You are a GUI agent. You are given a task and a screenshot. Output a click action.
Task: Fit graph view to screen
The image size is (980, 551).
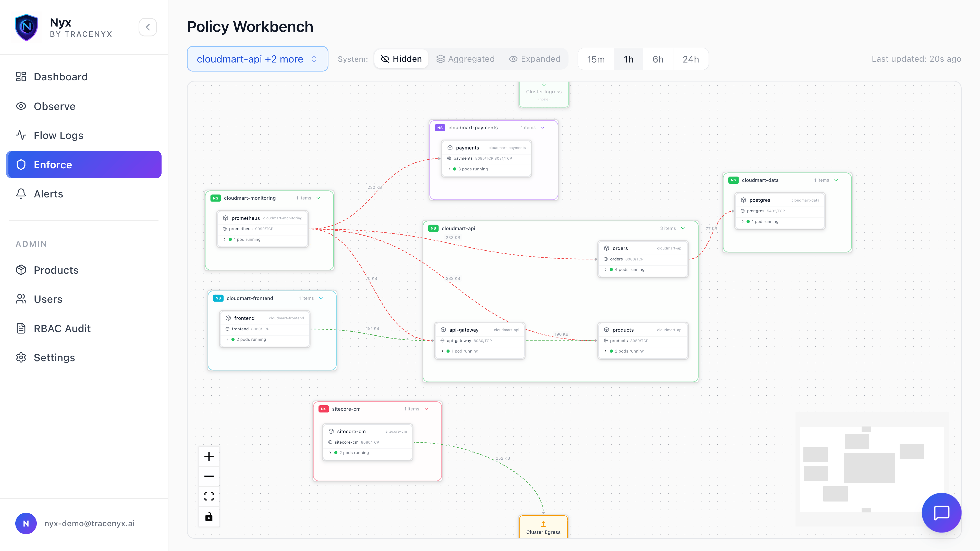point(209,496)
